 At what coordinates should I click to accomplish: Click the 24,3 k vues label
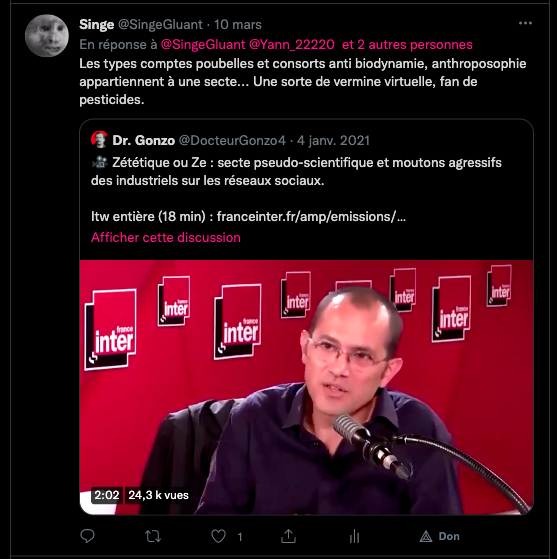tap(158, 495)
